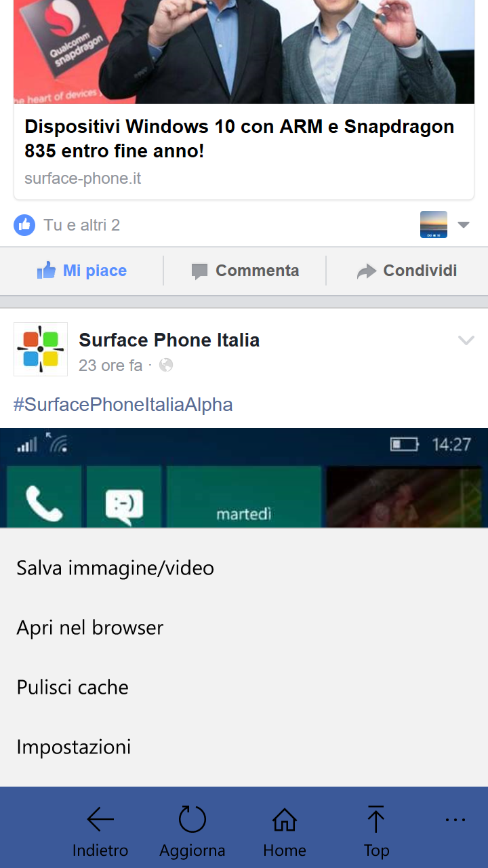The width and height of the screenshot is (488, 868).
Task: Open the Surface Phone Italia page avatar
Action: 41,349
